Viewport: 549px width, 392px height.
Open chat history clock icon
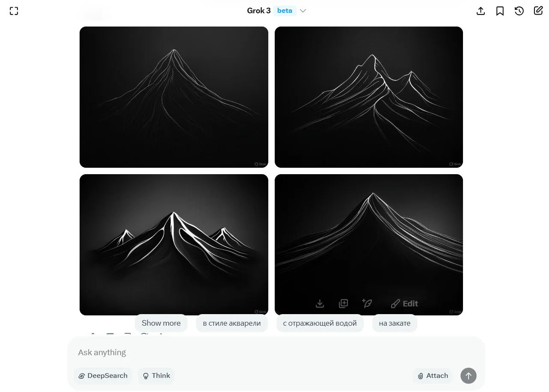click(x=519, y=11)
